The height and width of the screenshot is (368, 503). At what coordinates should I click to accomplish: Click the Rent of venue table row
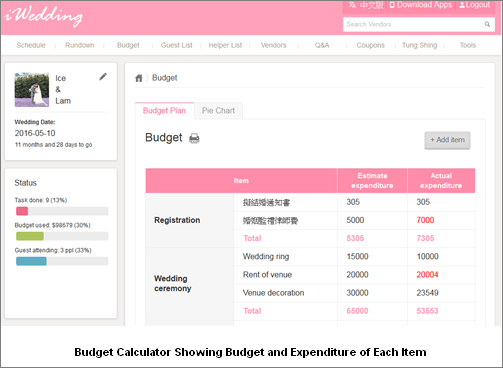[x=310, y=275]
